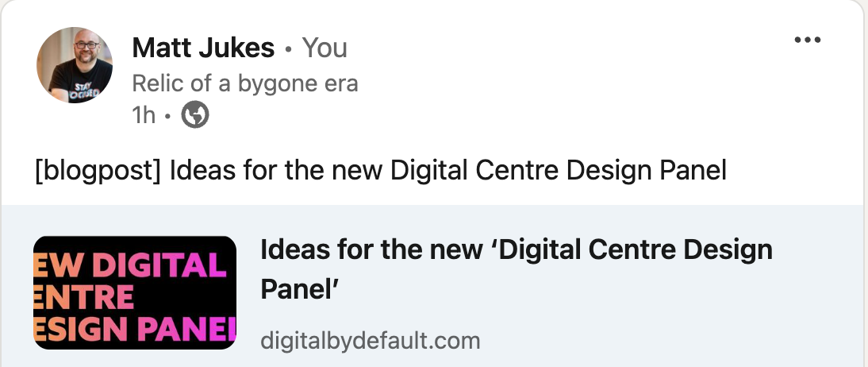The height and width of the screenshot is (367, 868).
Task: Click the 'Relic of a bygone era' headline
Action: [245, 83]
